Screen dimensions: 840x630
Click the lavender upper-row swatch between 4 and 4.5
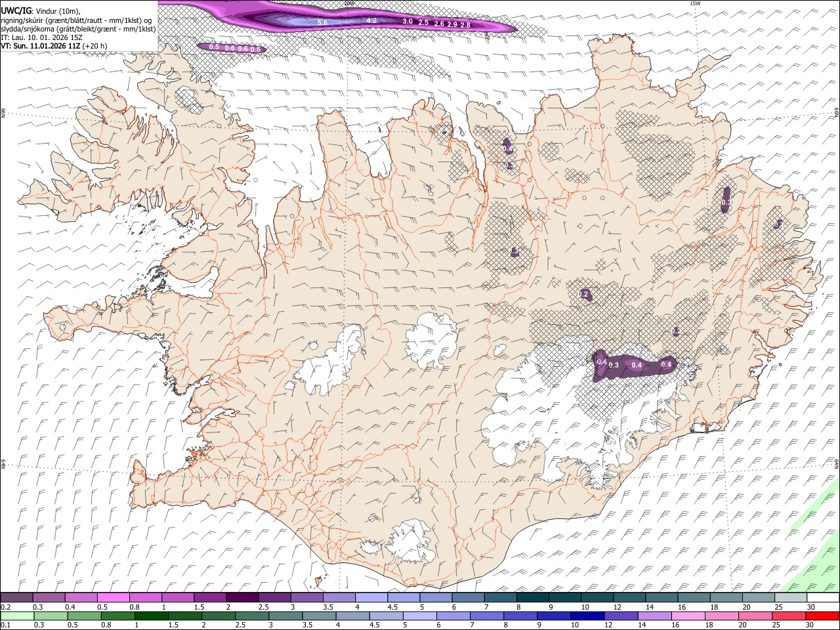371,598
